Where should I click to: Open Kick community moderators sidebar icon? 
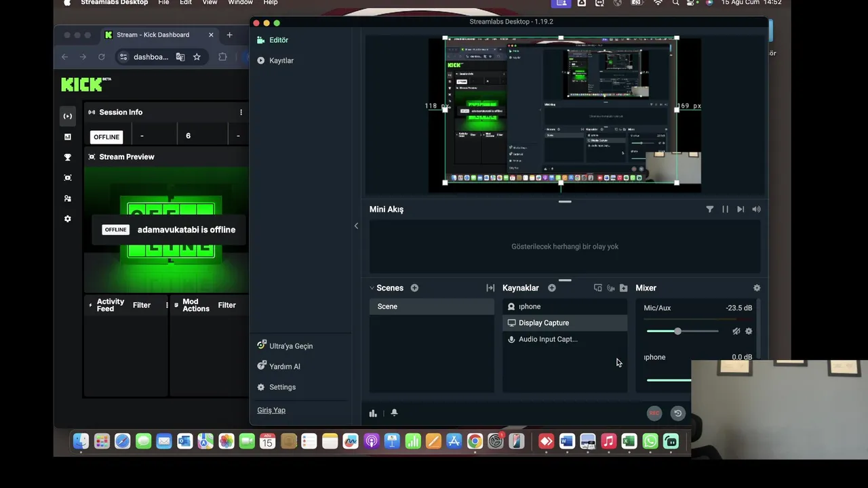[67, 199]
